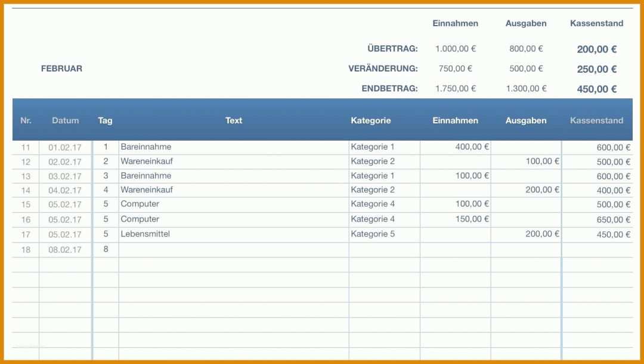Screen dimensions: 644x364
Task: Select the Computer text in row 15
Action: pyautogui.click(x=140, y=204)
